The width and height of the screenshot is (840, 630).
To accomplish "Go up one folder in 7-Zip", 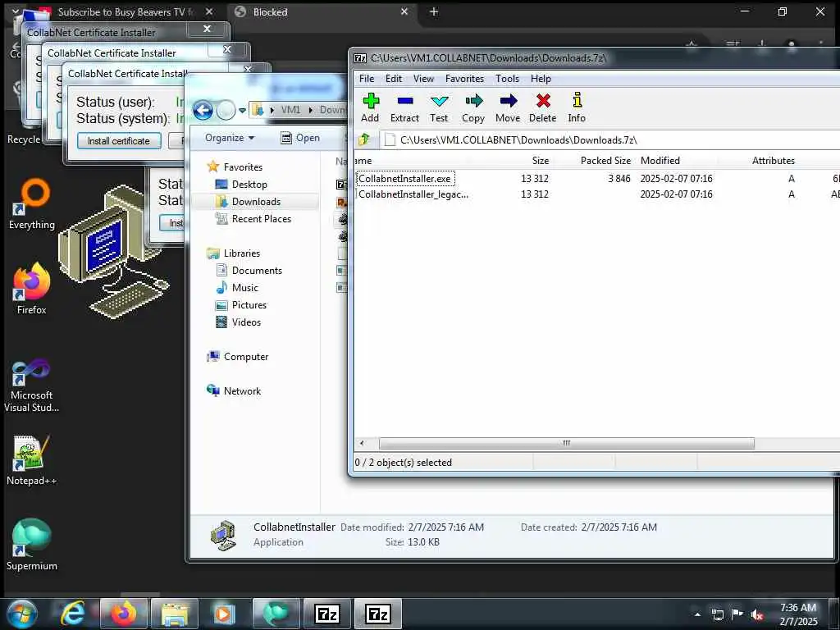I will (x=364, y=139).
